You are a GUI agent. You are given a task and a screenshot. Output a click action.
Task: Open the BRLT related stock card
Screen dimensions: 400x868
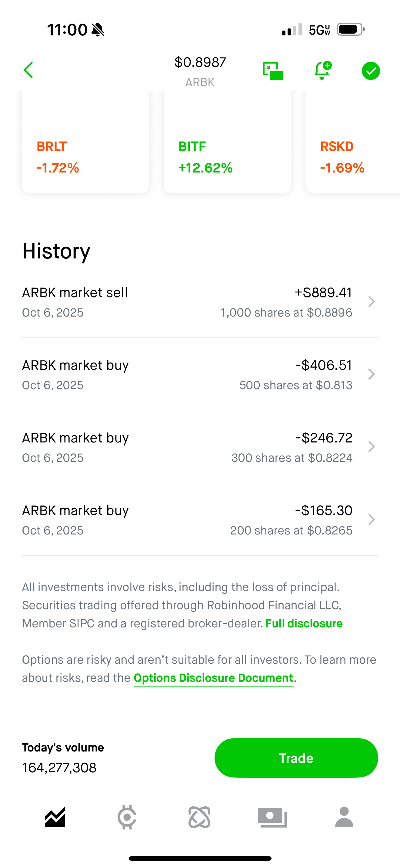85,148
